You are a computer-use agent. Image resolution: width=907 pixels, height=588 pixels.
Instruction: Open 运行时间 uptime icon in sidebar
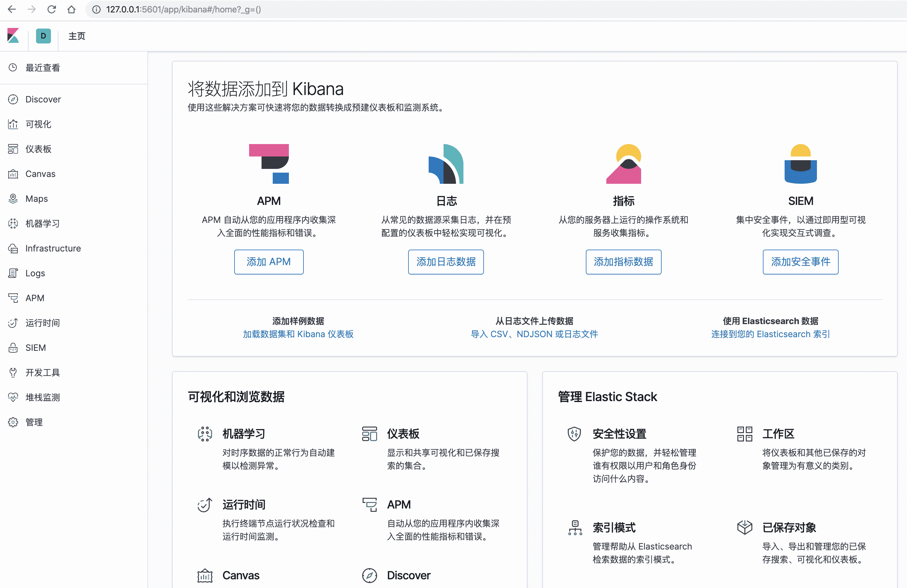(13, 323)
